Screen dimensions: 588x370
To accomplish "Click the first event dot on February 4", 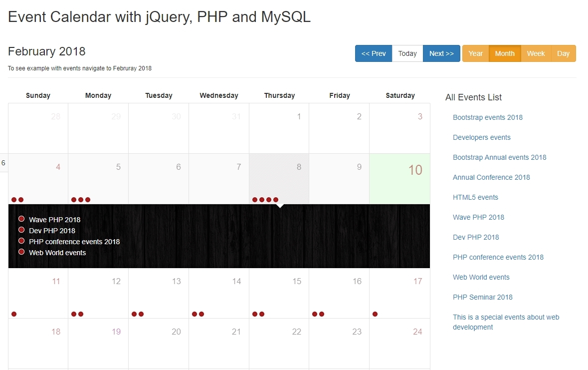I will tap(14, 199).
